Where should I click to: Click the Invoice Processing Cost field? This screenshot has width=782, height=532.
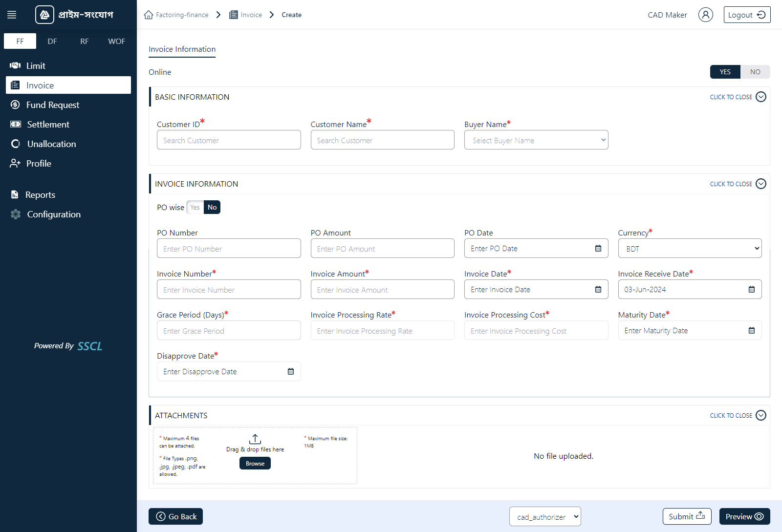tap(536, 330)
